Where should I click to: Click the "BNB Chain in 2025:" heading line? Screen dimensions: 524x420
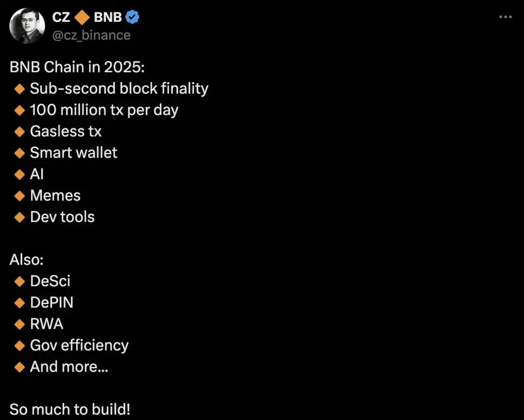pyautogui.click(x=77, y=67)
